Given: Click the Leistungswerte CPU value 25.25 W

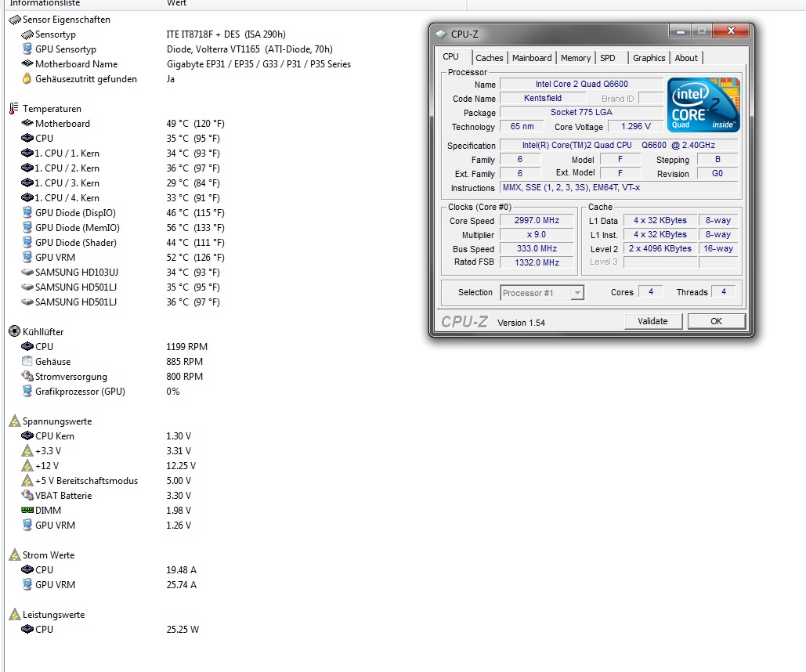Looking at the screenshot, I should [183, 630].
